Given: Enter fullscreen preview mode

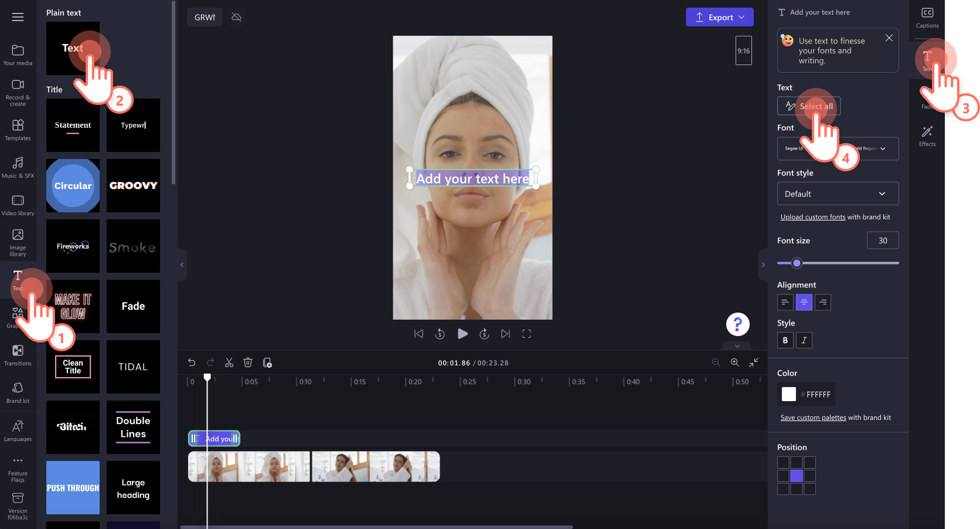Looking at the screenshot, I should 526,334.
